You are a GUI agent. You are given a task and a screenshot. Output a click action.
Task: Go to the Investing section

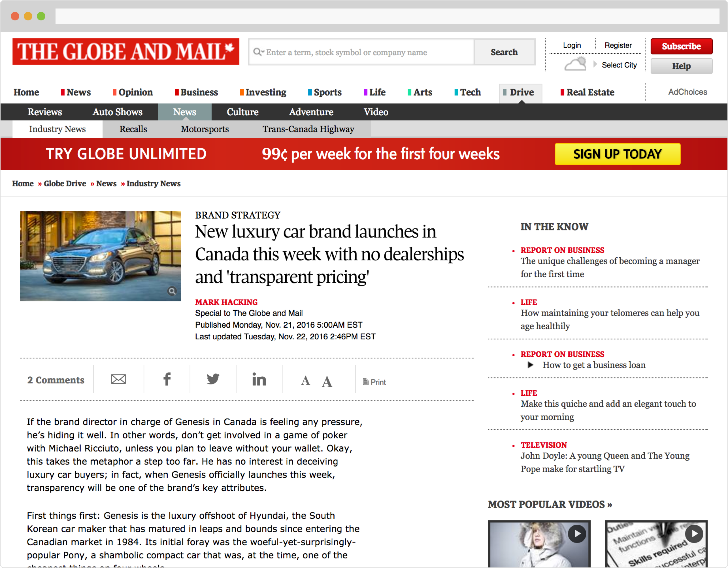point(263,92)
